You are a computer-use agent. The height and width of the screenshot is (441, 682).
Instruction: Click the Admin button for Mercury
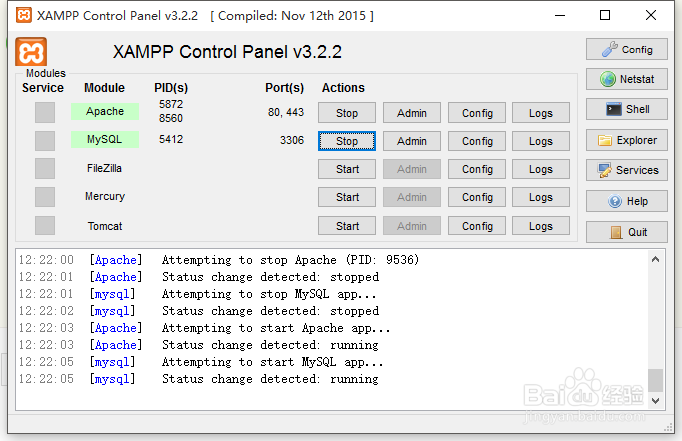pos(411,197)
